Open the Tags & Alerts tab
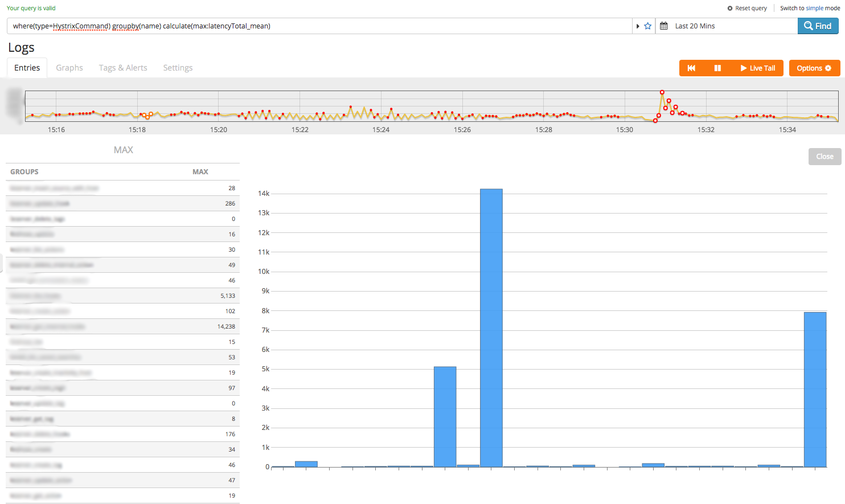The height and width of the screenshot is (504, 845). point(123,68)
